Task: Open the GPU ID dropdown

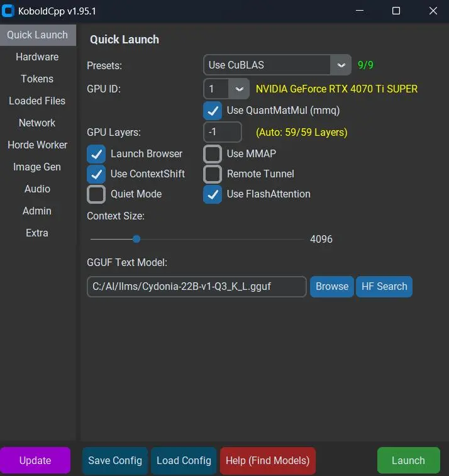Action: tap(226, 89)
